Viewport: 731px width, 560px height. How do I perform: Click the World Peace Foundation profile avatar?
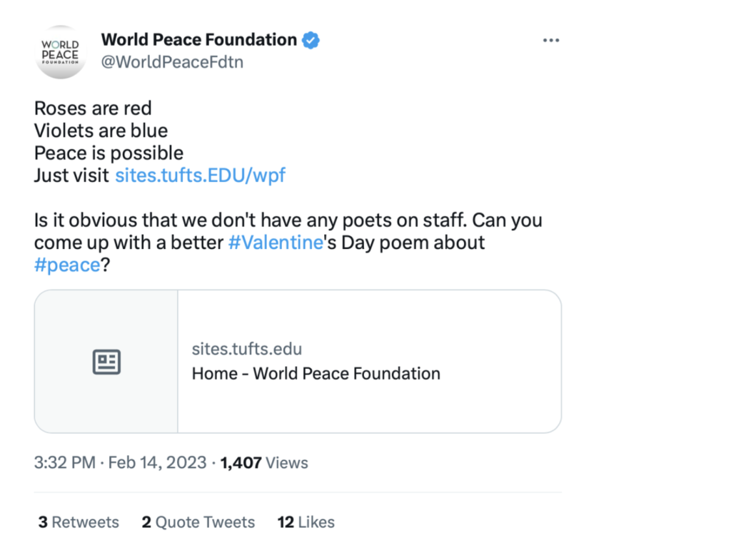tap(60, 52)
